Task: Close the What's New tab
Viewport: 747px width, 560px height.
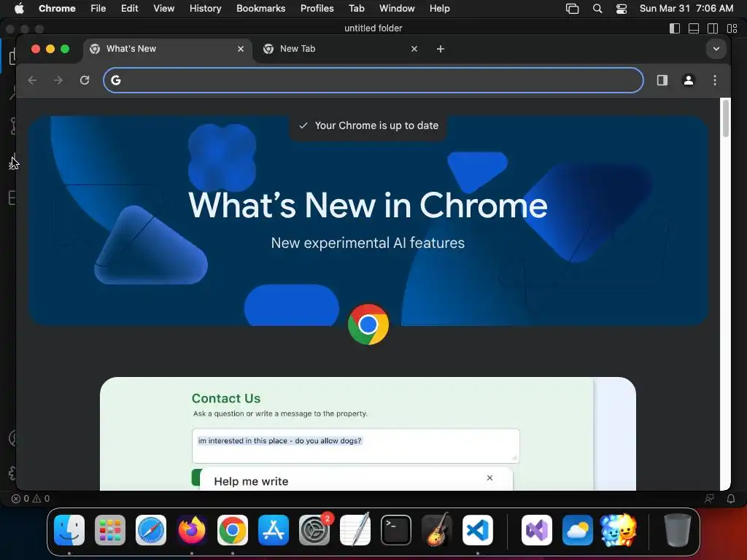Action: [241, 49]
